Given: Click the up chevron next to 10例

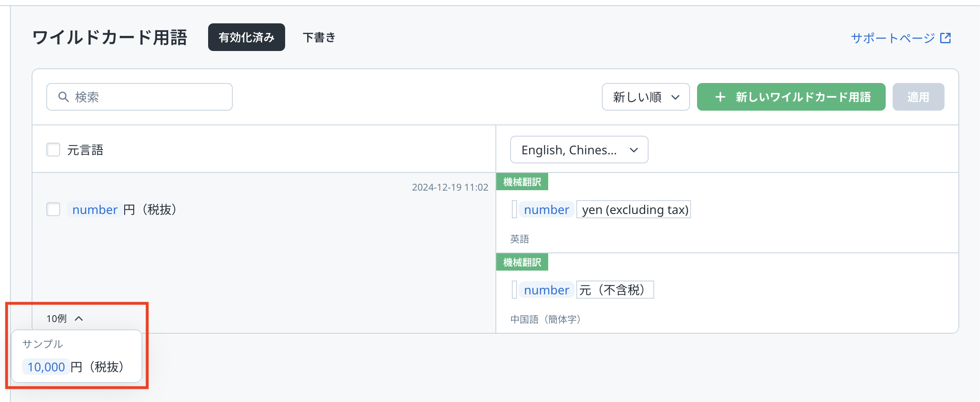Looking at the screenshot, I should point(79,319).
